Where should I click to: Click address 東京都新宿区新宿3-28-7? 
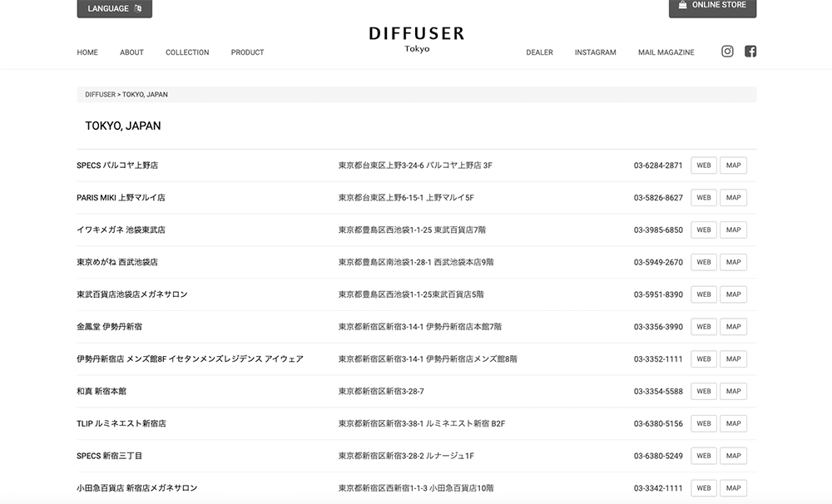tap(381, 391)
